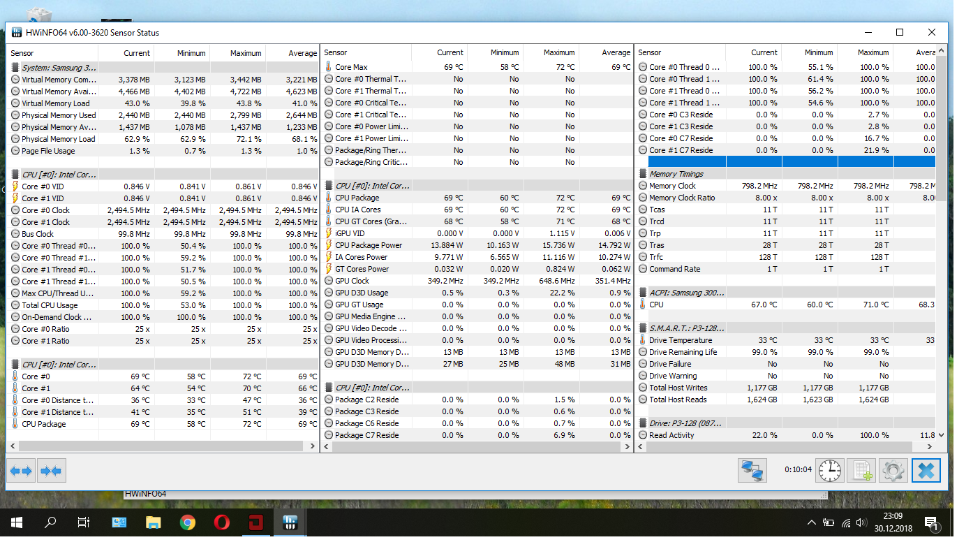Click the Maximum column header in middle panel

tap(551, 52)
